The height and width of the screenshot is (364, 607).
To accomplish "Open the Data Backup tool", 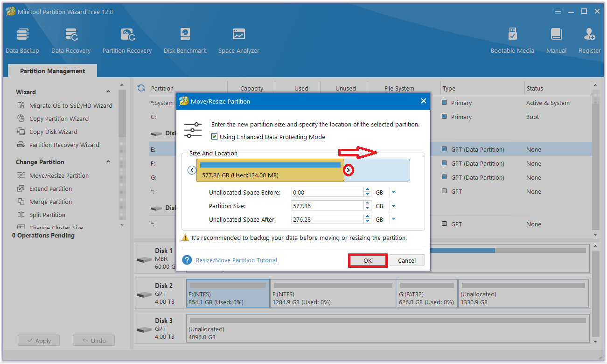I will 22,41.
